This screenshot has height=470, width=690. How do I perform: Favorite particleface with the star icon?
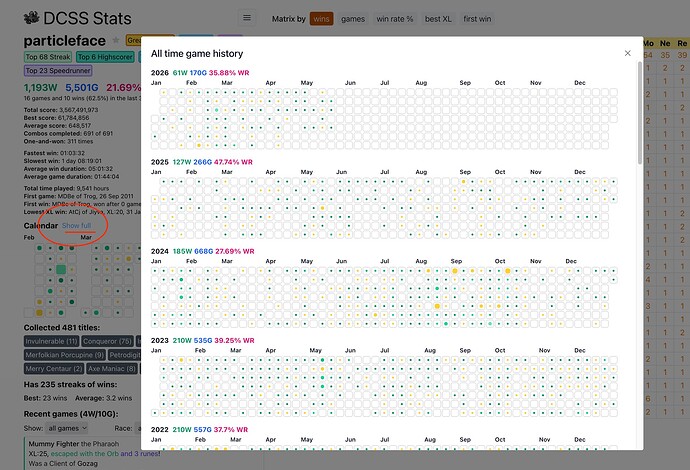116,40
